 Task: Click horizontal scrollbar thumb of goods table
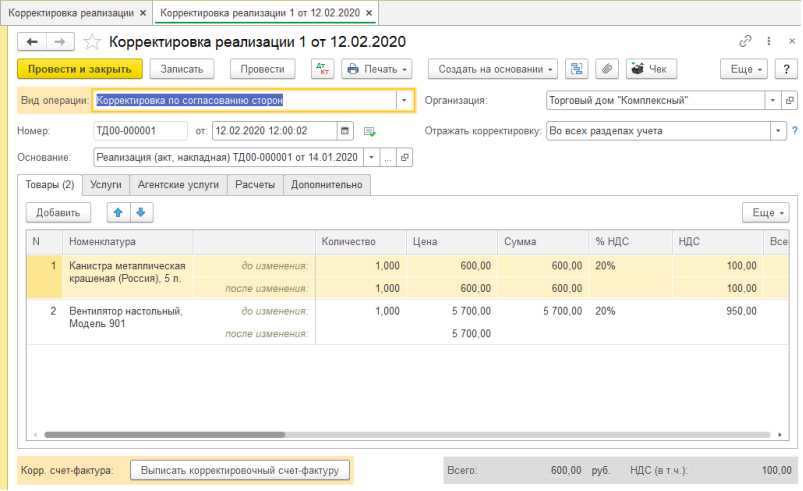165,435
